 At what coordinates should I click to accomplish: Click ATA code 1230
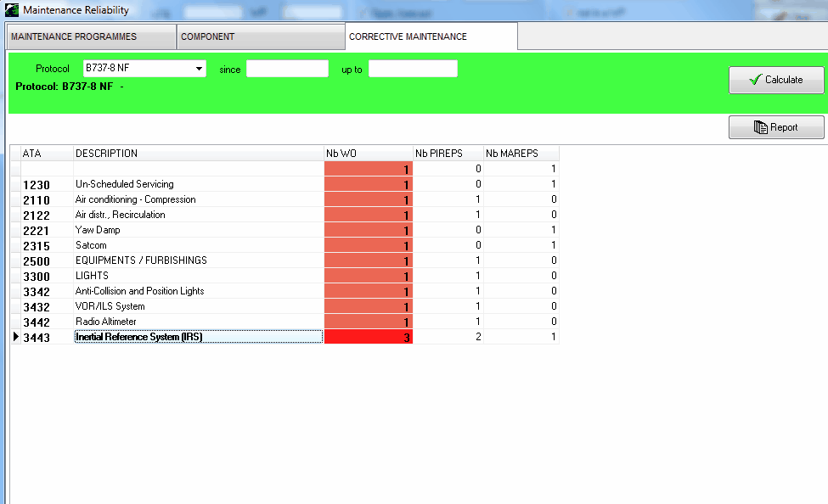point(37,185)
